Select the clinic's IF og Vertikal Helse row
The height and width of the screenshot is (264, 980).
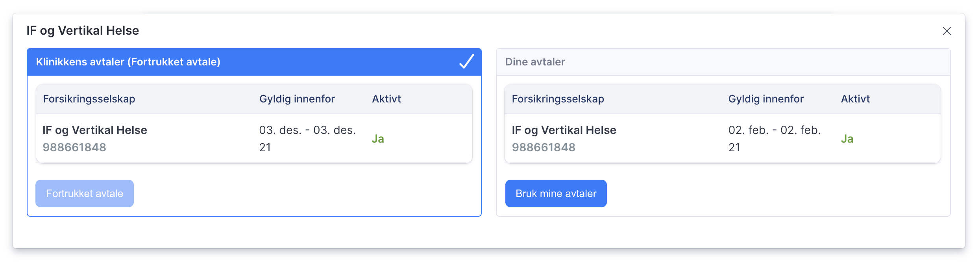(254, 139)
